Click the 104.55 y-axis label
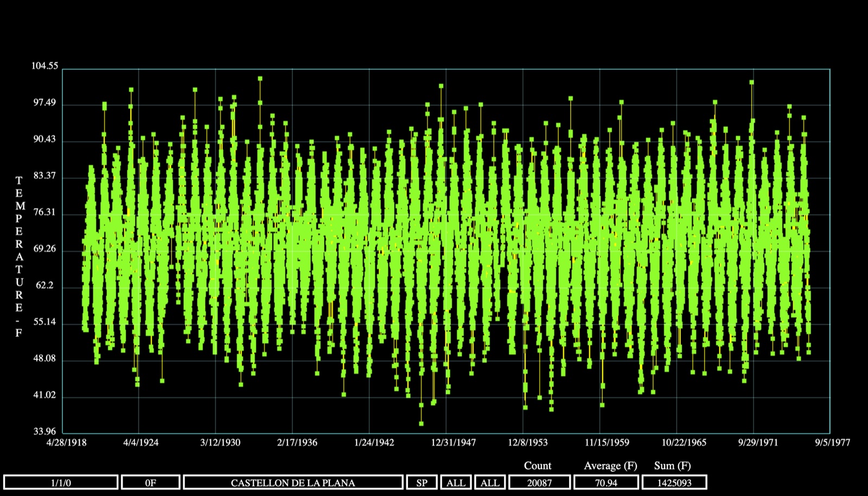Screen dimensions: 868x496 [44, 66]
